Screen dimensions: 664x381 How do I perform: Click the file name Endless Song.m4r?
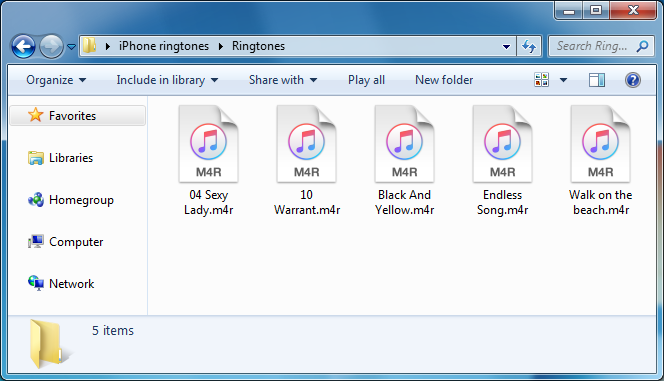[503, 202]
